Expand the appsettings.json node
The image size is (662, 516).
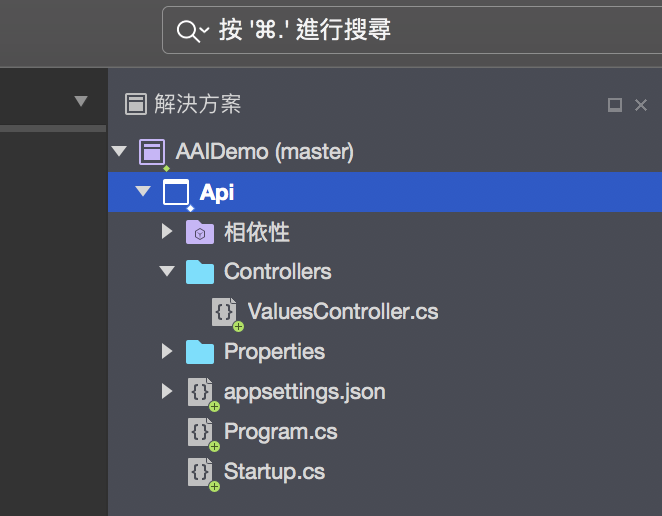tap(167, 391)
